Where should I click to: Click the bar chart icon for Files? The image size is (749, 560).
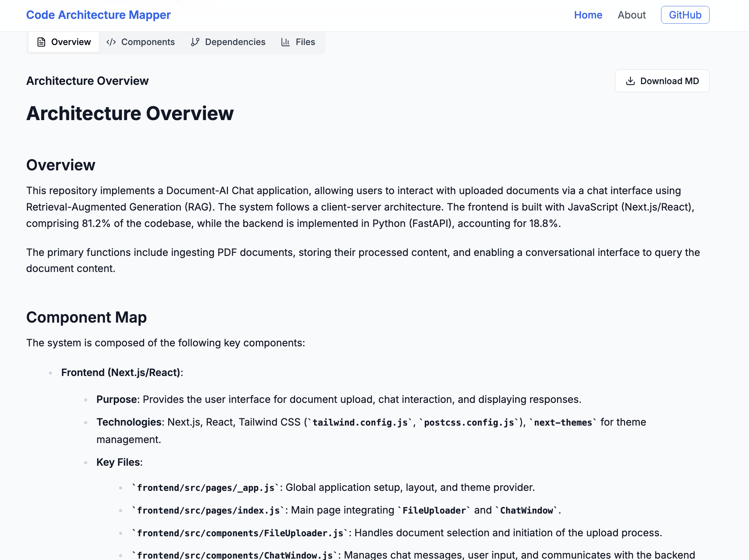pos(285,42)
